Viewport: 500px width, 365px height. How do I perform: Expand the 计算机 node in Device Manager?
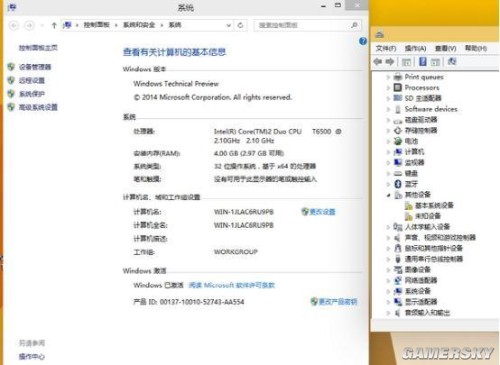coord(388,152)
